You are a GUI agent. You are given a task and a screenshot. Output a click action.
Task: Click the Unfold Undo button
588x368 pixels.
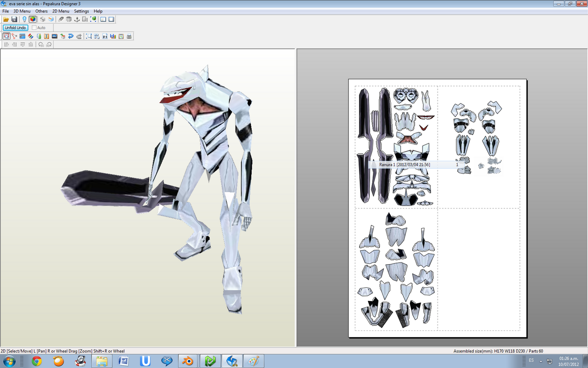pyautogui.click(x=15, y=28)
